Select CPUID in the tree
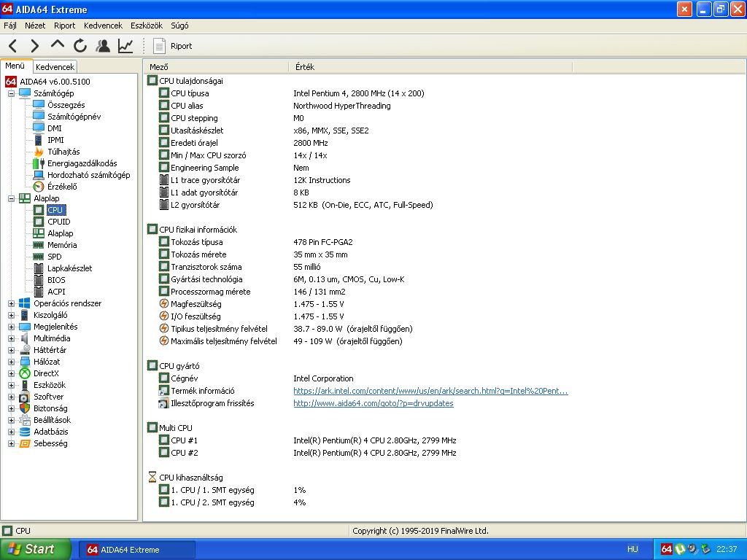The image size is (747, 560). tap(58, 222)
